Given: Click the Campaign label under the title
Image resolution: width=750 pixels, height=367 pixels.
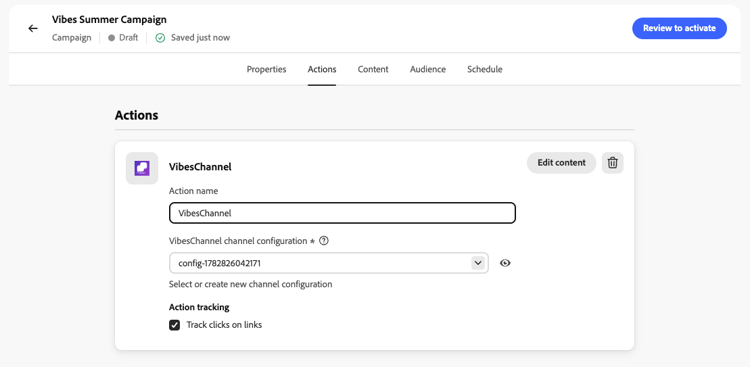Looking at the screenshot, I should click(72, 38).
